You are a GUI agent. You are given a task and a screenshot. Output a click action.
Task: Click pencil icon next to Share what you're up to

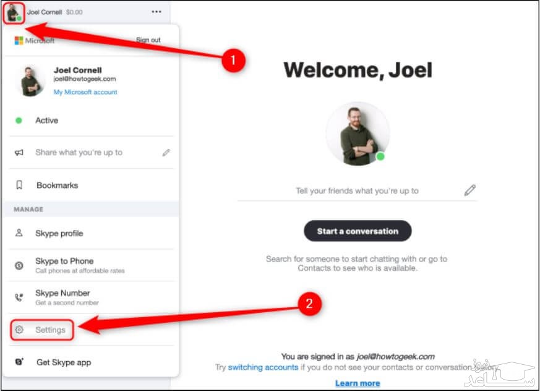click(x=166, y=153)
